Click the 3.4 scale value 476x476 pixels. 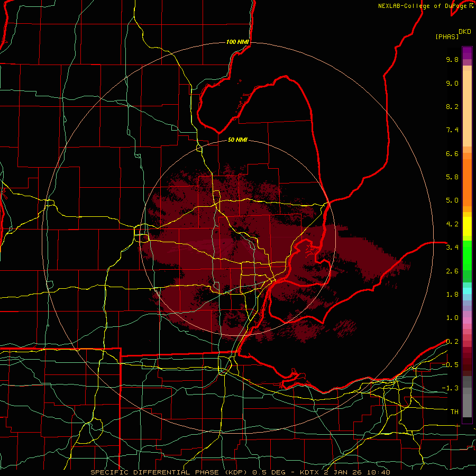point(452,248)
